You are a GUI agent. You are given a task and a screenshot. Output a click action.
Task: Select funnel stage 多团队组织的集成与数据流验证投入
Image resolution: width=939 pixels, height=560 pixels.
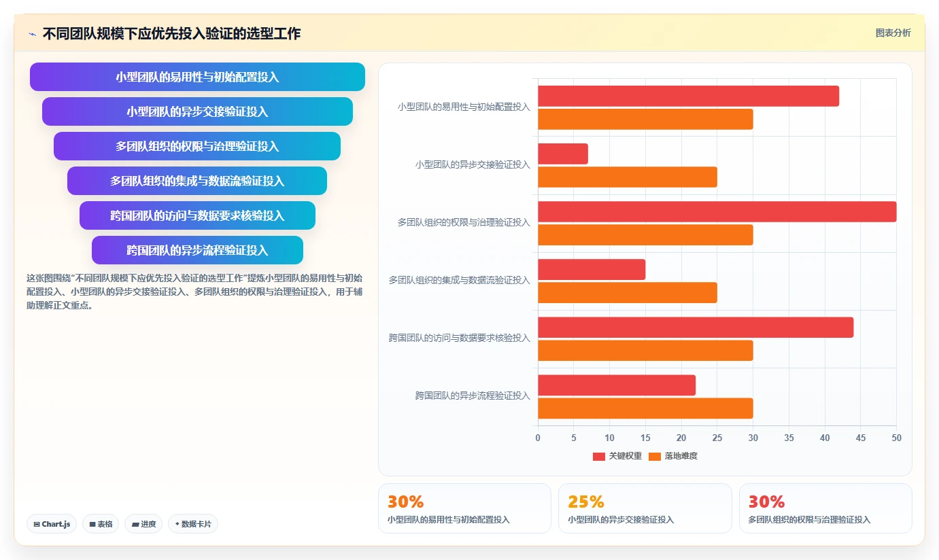(x=197, y=181)
